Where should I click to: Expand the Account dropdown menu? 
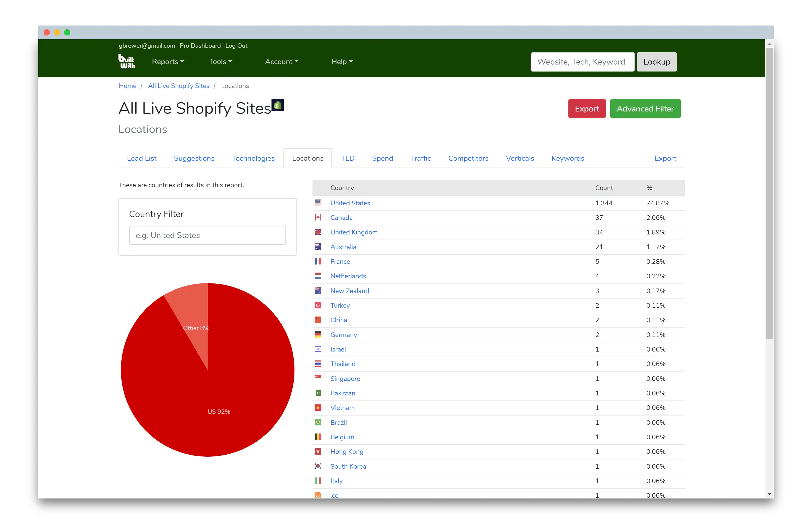tap(282, 61)
